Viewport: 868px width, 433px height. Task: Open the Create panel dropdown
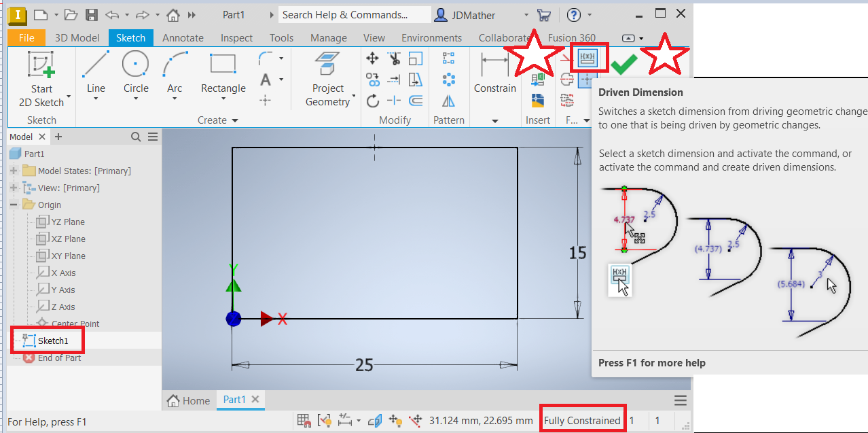pos(235,120)
